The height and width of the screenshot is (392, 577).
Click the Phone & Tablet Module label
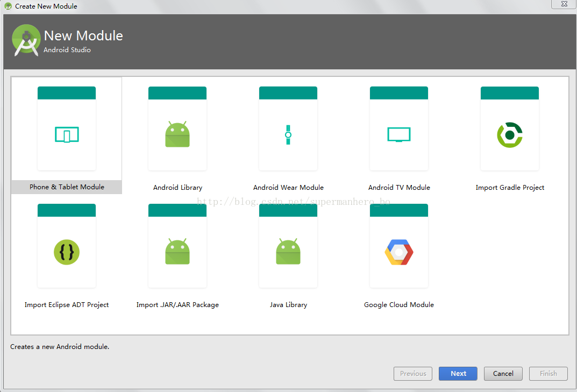click(67, 187)
